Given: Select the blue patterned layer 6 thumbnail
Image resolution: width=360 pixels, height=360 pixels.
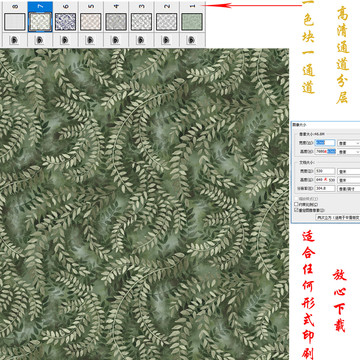Looking at the screenshot, I should [65, 22].
